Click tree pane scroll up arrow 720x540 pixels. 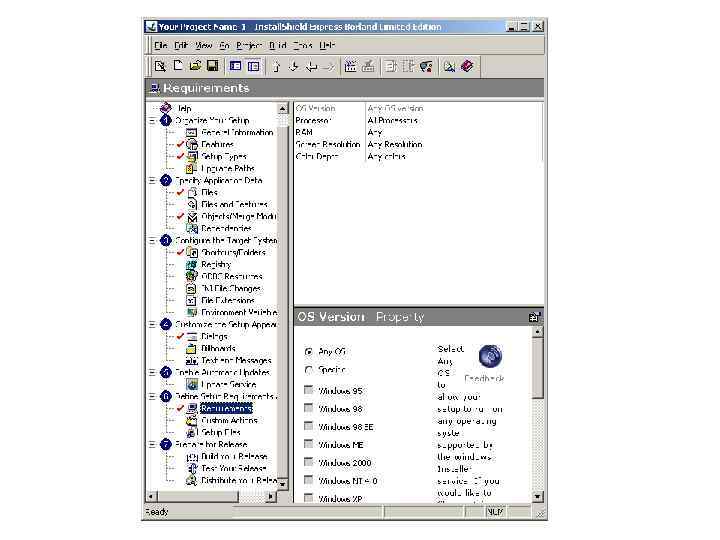(283, 109)
